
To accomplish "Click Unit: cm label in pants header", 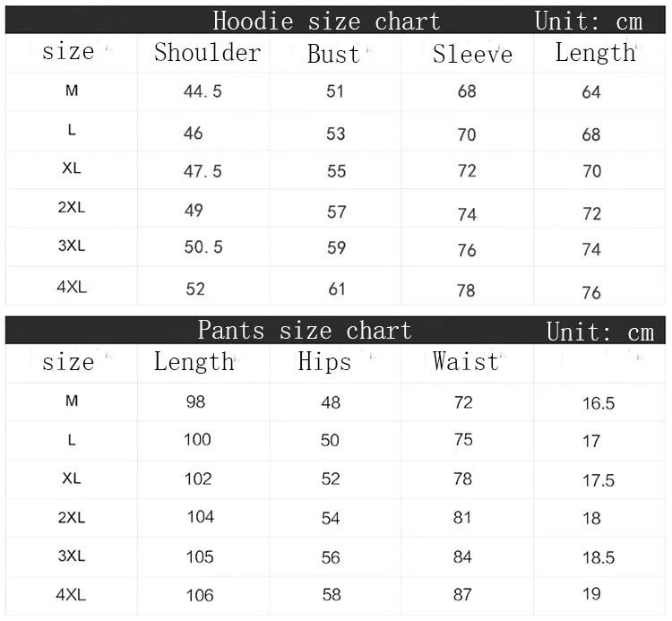I will [600, 332].
